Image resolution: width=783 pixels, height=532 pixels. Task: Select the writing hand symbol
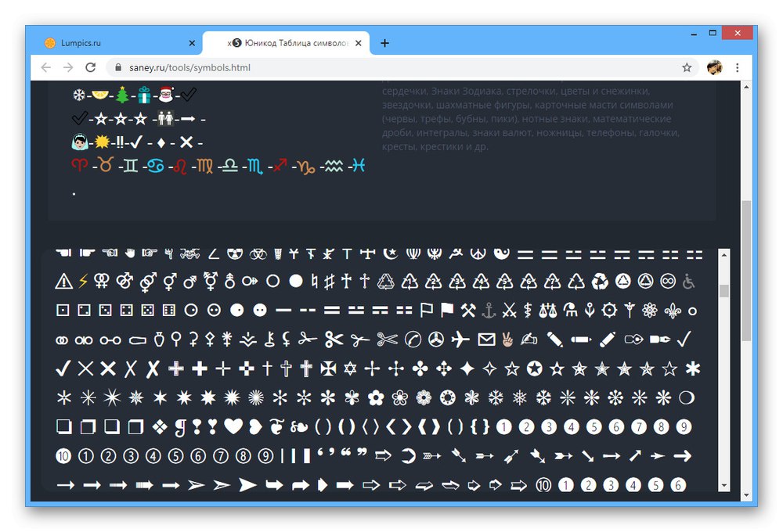tap(529, 340)
